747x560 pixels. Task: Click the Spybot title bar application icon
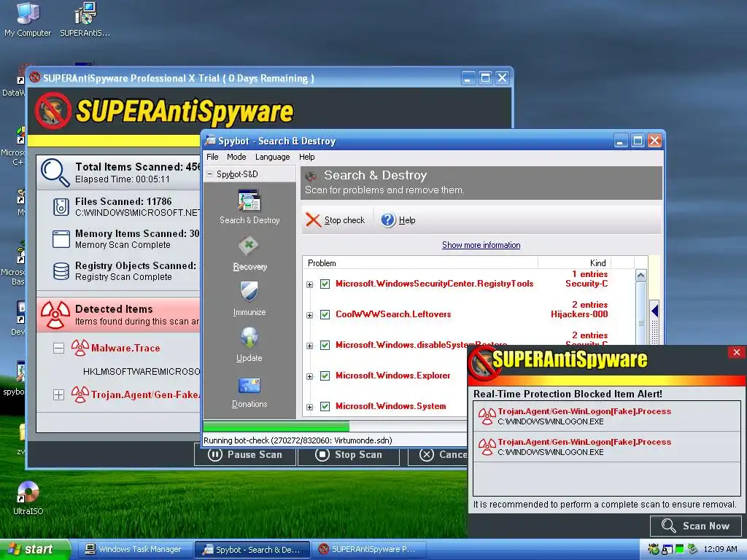(x=210, y=141)
